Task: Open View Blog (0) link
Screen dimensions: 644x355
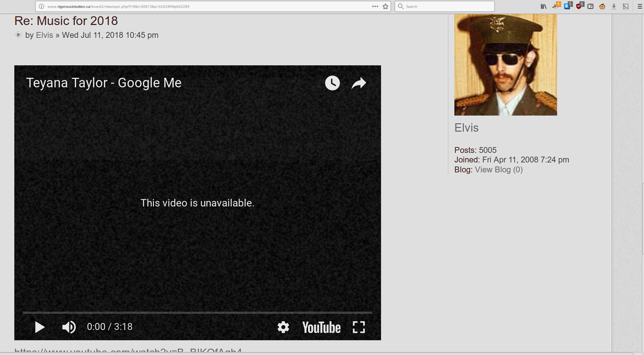Action: 499,169
